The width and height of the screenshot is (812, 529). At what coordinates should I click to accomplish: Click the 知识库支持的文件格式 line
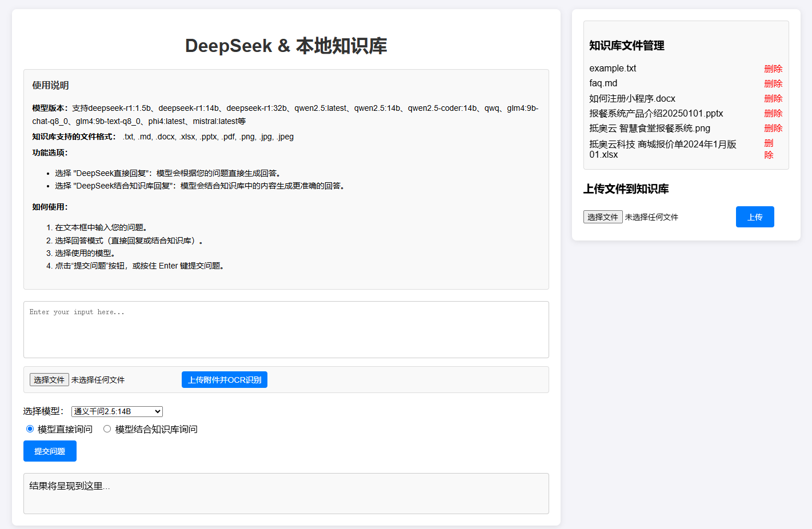point(163,137)
